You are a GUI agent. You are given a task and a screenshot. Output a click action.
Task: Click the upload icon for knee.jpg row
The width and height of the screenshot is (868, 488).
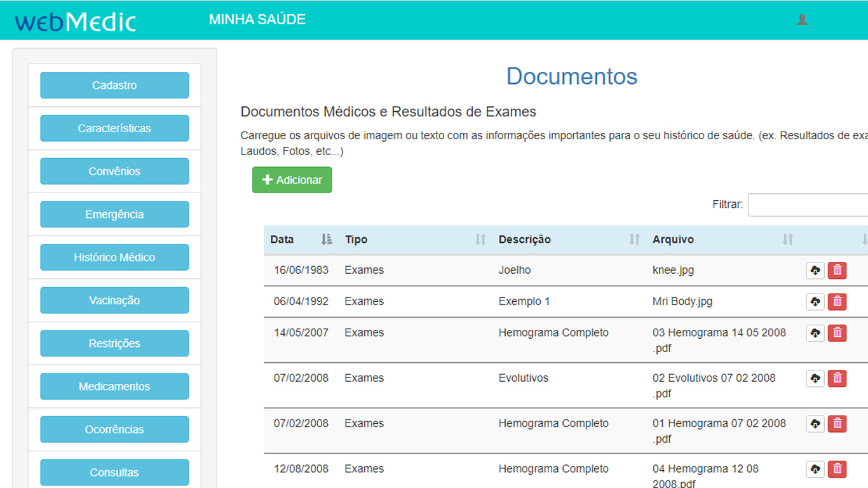[x=815, y=270]
